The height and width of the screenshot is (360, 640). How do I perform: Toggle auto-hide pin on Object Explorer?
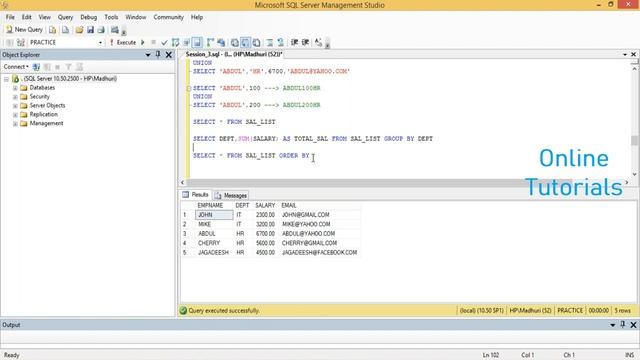point(158,54)
